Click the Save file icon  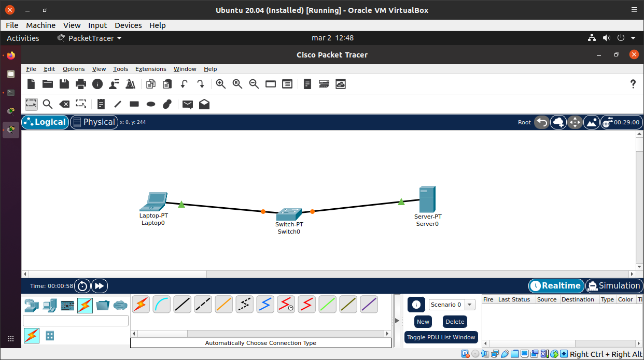click(64, 84)
